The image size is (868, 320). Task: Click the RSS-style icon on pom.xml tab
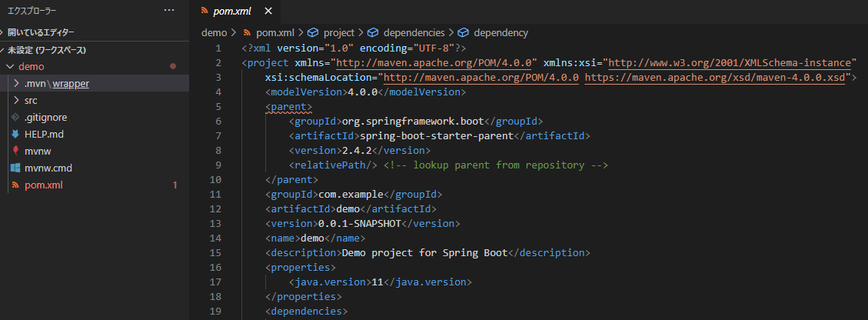click(204, 12)
